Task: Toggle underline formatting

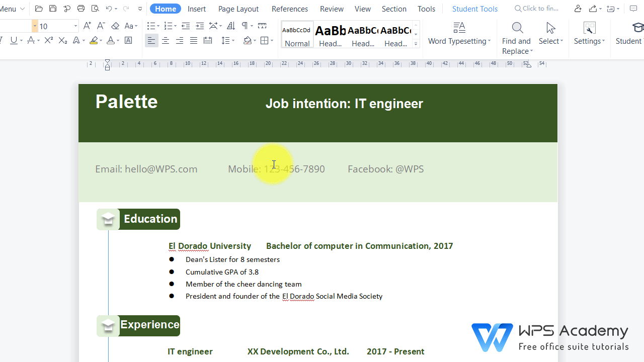Action: 14,41
